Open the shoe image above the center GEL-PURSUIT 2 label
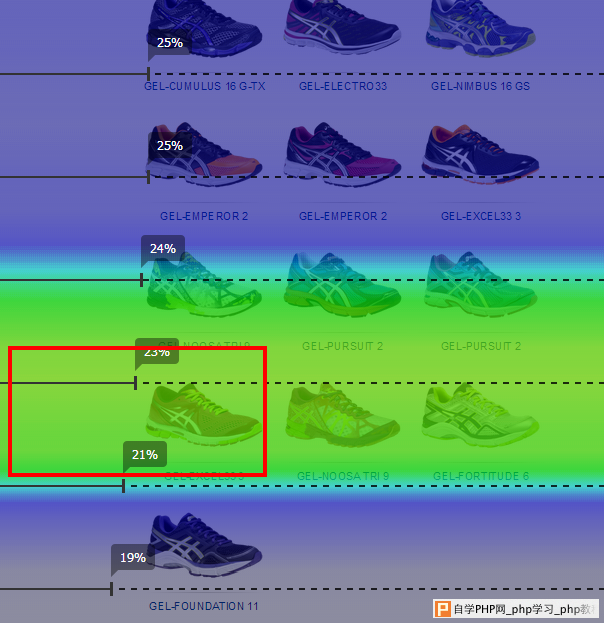This screenshot has height=623, width=604. (342, 285)
